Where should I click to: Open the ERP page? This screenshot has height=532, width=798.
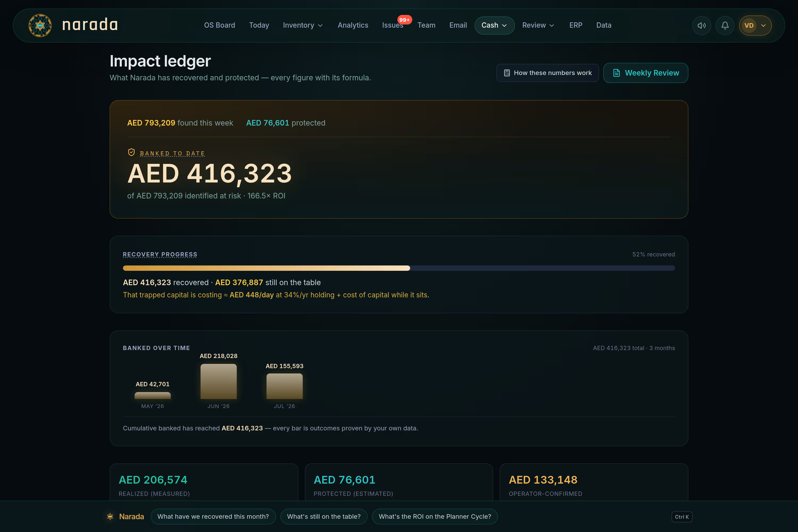[576, 26]
